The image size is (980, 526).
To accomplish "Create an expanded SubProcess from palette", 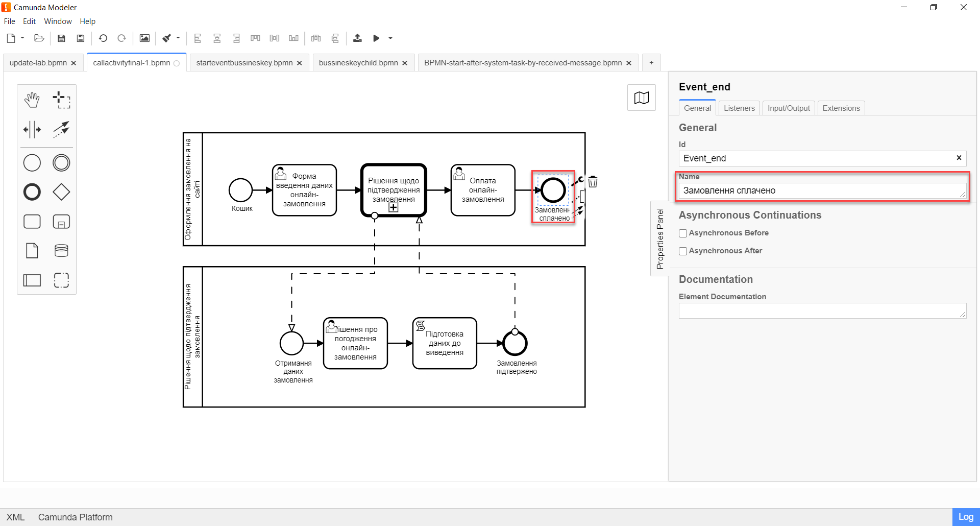I will pyautogui.click(x=61, y=222).
